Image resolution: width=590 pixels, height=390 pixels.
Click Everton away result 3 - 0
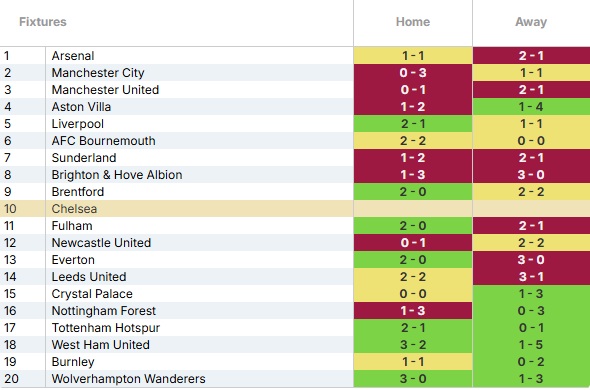[531, 260]
